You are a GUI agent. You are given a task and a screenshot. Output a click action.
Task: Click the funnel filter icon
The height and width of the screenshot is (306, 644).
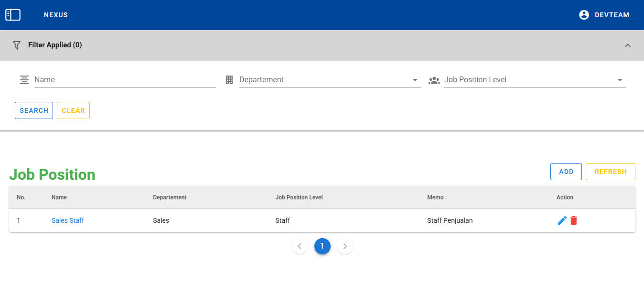point(17,45)
